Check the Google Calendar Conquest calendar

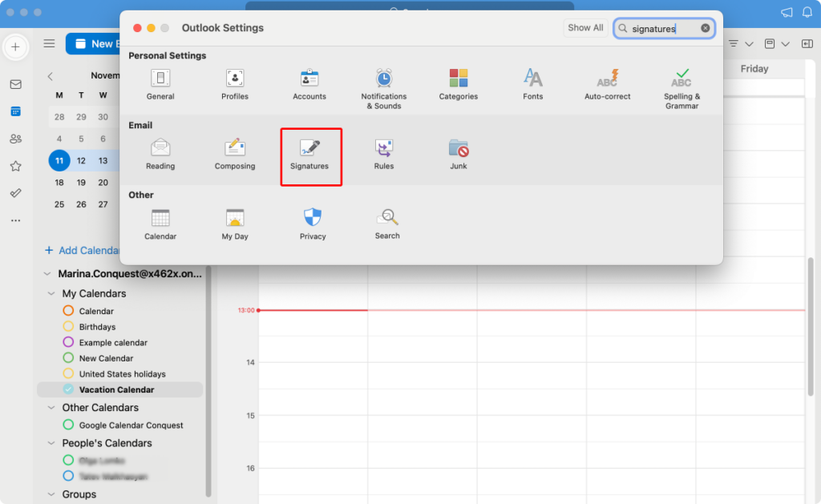[68, 425]
